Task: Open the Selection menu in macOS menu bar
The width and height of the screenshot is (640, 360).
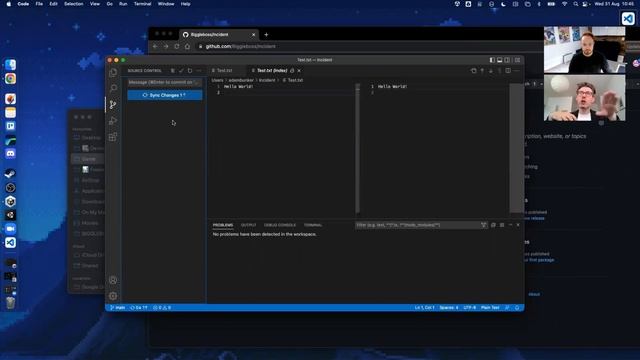Action: click(x=73, y=4)
